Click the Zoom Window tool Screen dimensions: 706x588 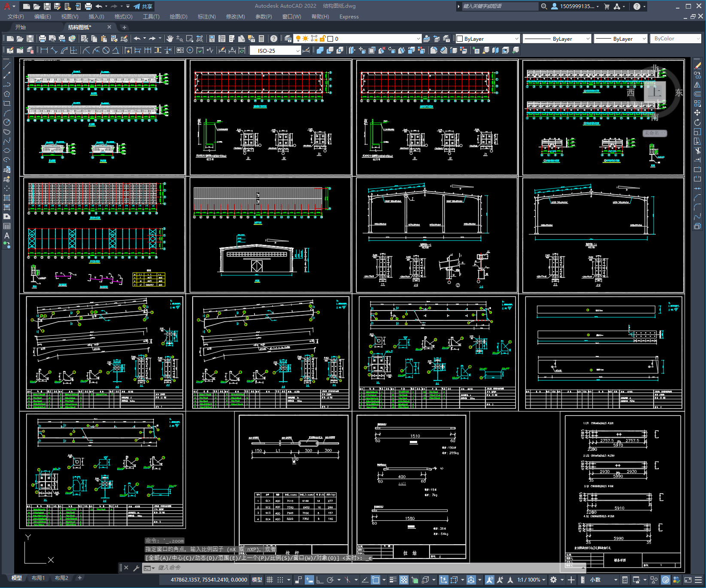point(189,39)
